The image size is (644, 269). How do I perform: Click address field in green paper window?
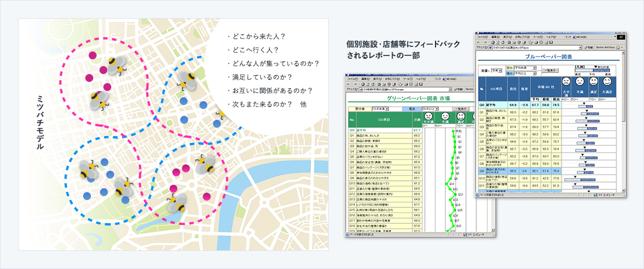406,89
